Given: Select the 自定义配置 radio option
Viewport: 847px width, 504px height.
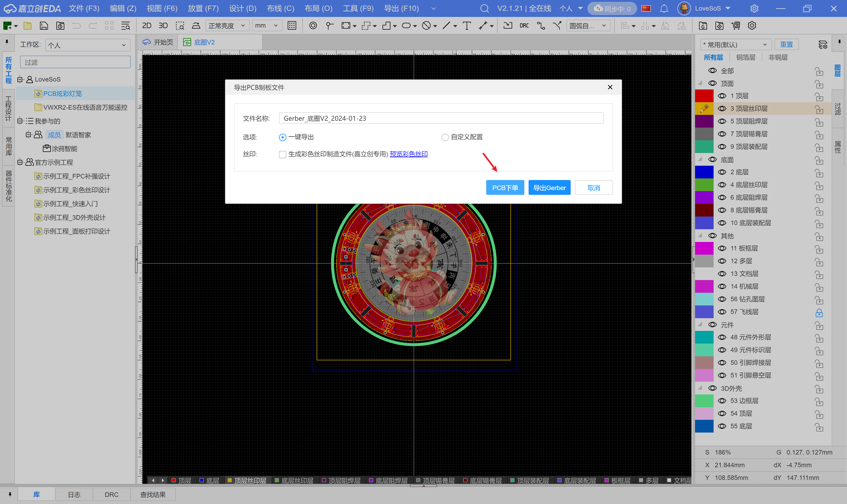Looking at the screenshot, I should [x=445, y=137].
